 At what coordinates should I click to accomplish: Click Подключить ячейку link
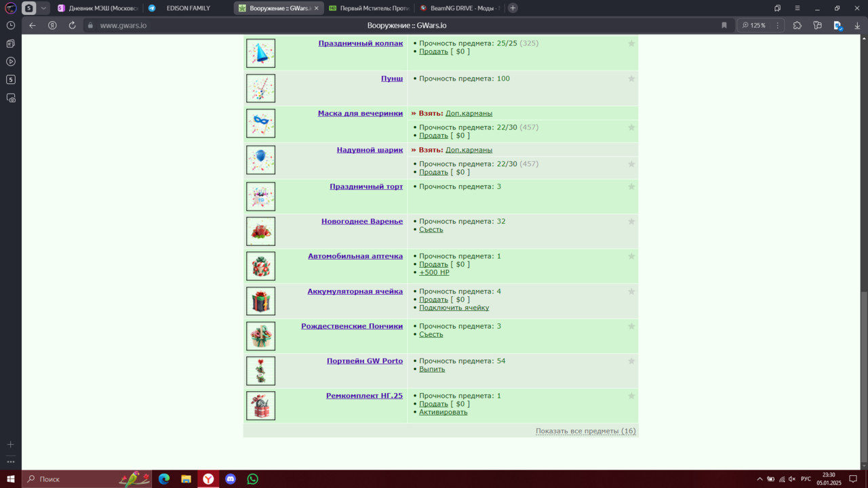coord(454,308)
